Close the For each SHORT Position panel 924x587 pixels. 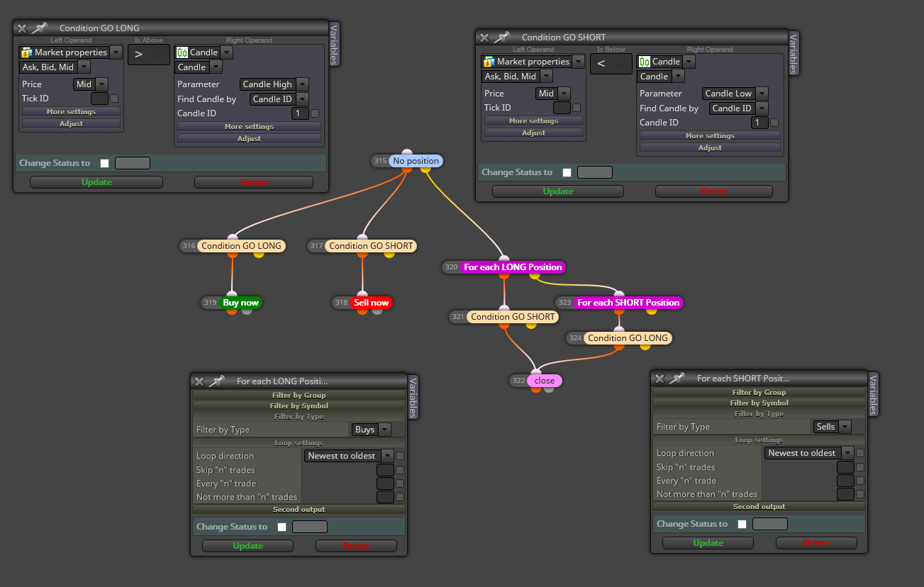(x=659, y=379)
